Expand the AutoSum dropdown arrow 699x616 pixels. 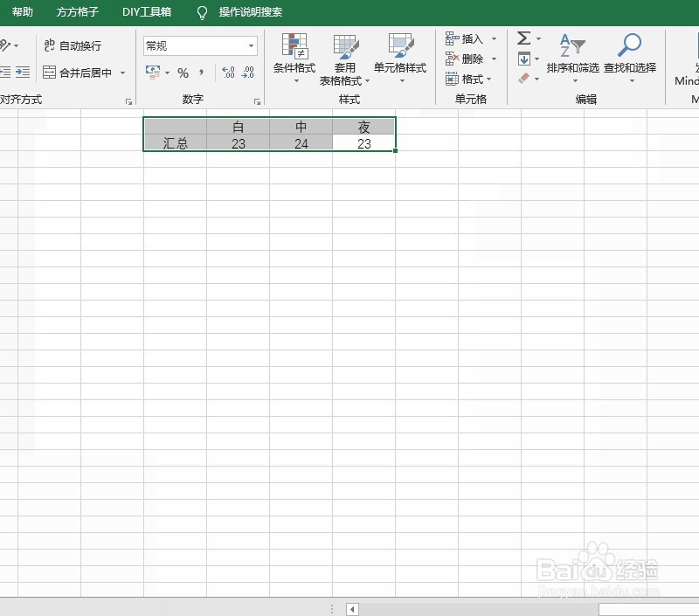pos(538,38)
